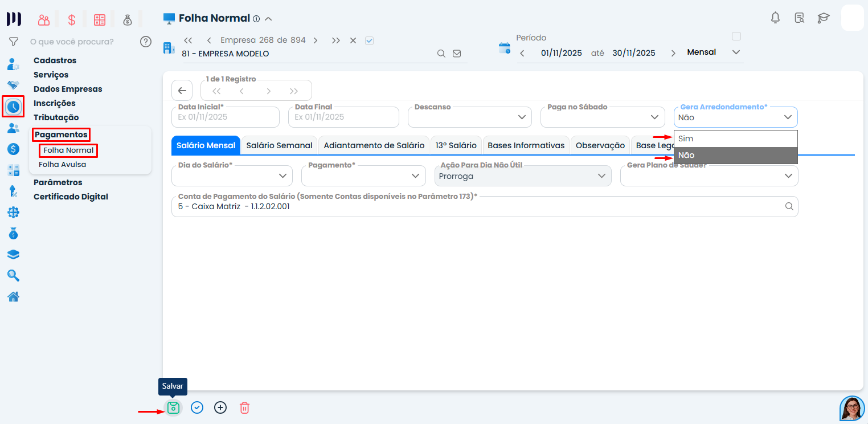This screenshot has width=868, height=424.
Task: Switch to the 13º Salário tab
Action: (456, 145)
